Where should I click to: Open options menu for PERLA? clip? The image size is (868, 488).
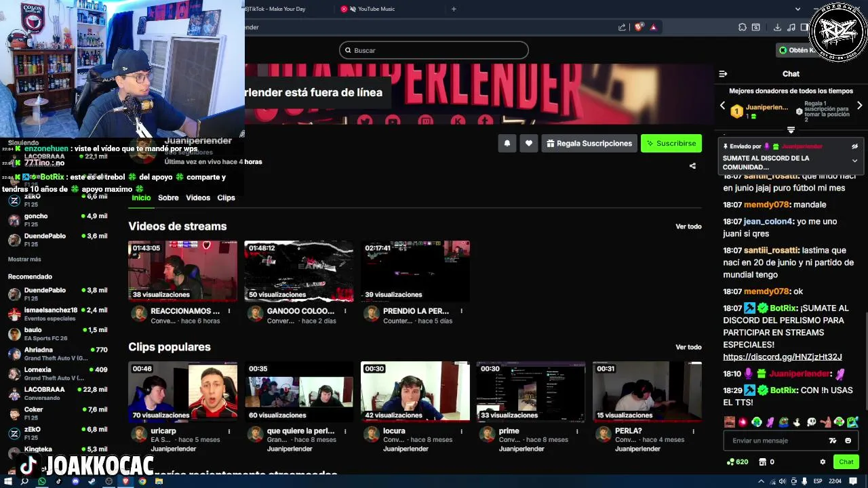(x=693, y=431)
